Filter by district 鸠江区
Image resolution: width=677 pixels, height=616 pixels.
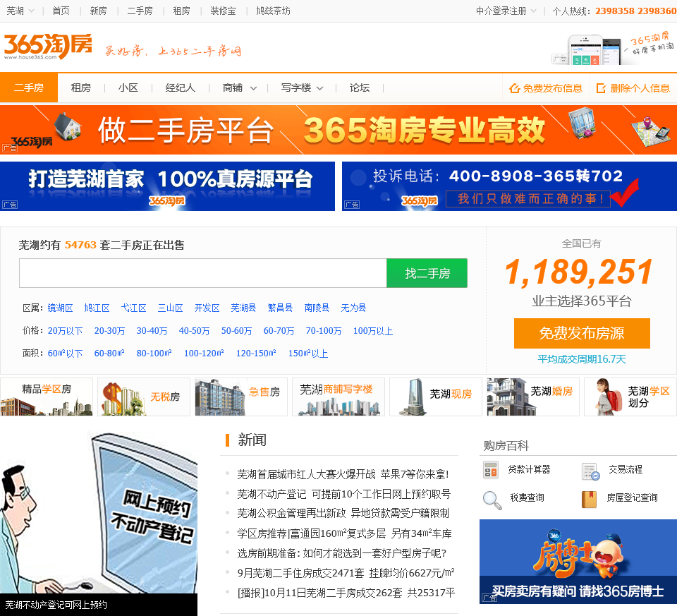tap(97, 308)
